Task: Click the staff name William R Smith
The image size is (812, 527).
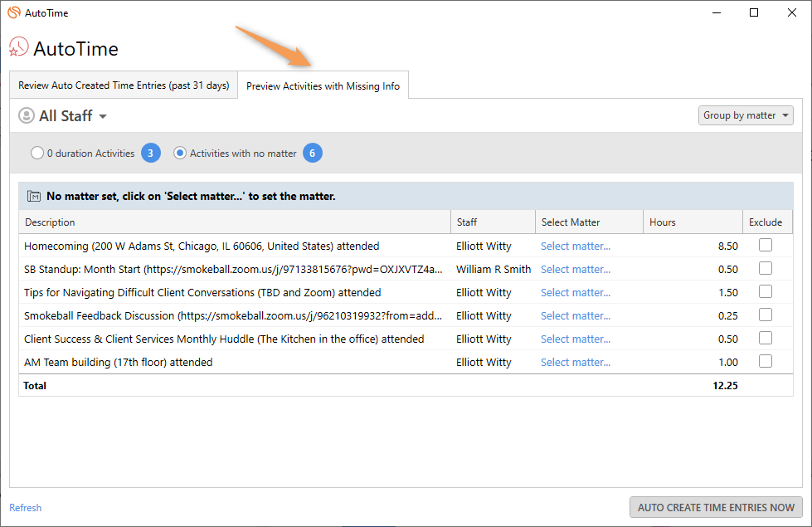Action: 494,270
